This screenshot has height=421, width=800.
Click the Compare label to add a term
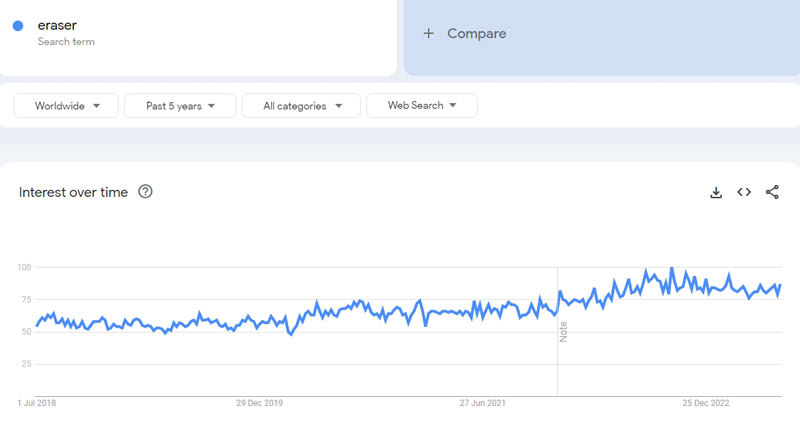[x=476, y=33]
